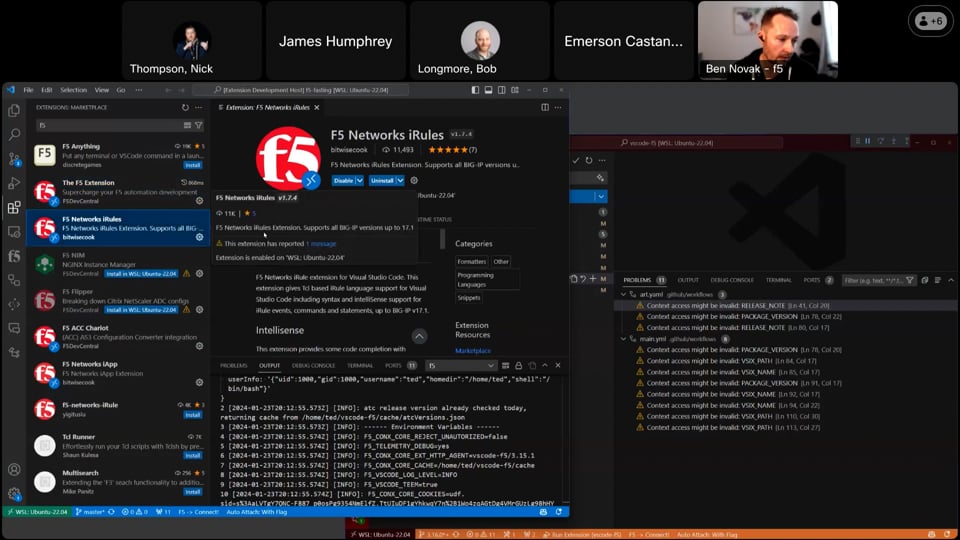
Task: Open the Edit menu
Action: 47,90
